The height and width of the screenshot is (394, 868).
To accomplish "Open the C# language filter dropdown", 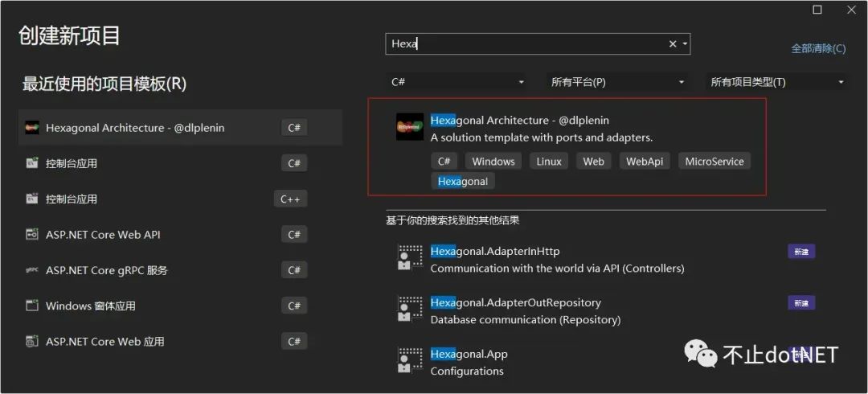I will (x=456, y=82).
